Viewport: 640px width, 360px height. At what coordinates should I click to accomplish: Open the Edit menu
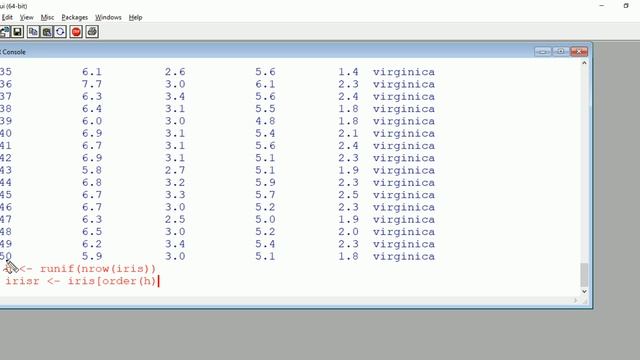coord(7,17)
